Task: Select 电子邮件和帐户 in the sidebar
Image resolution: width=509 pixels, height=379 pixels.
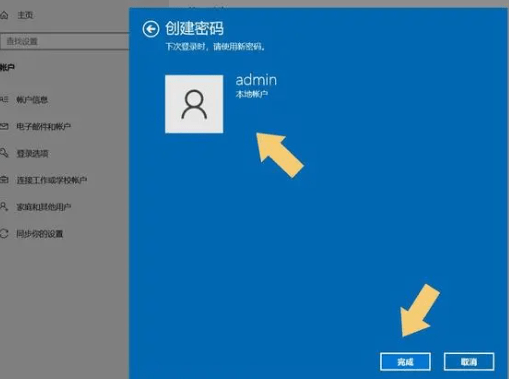Action: tap(43, 127)
